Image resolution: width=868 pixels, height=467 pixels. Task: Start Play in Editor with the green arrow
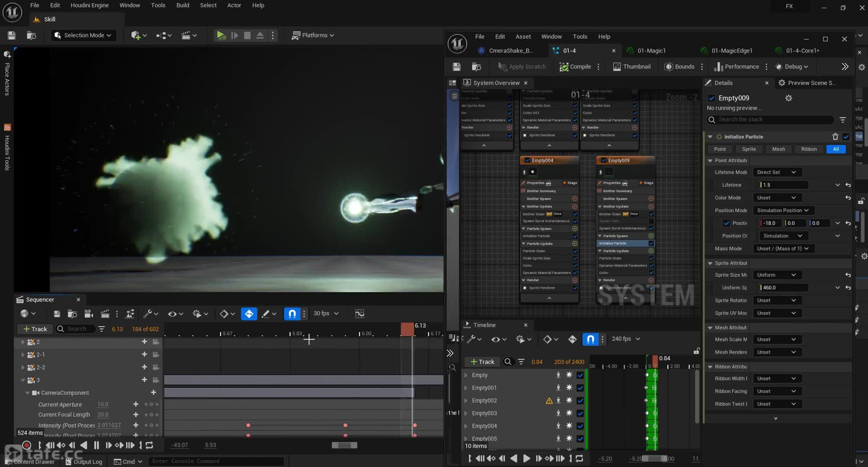(221, 35)
